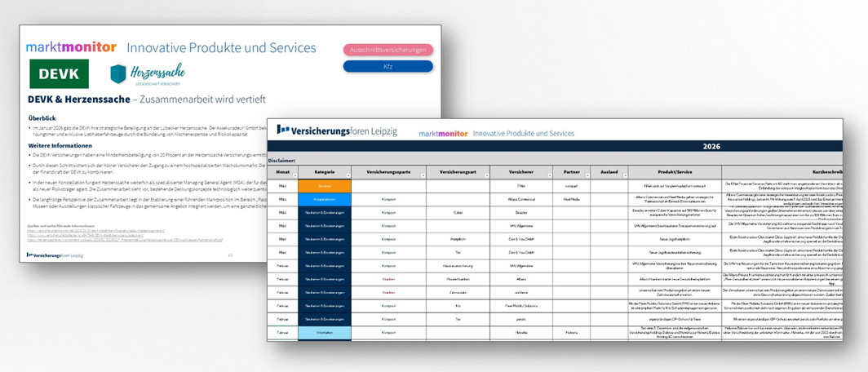This screenshot has height=372, width=868.
Task: Select the Allianz Commercial cell
Action: 520,200
